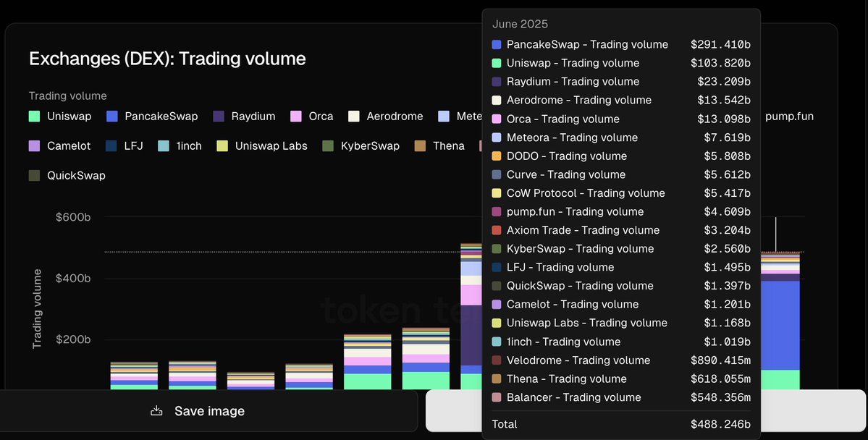868x440 pixels.
Task: Click the Meteora - Trading volume tooltip row
Action: click(x=621, y=137)
